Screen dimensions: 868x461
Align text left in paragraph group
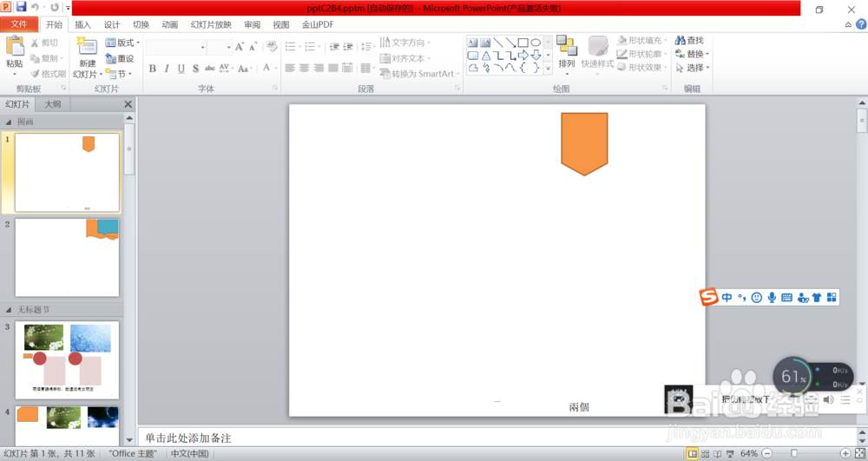(x=290, y=68)
